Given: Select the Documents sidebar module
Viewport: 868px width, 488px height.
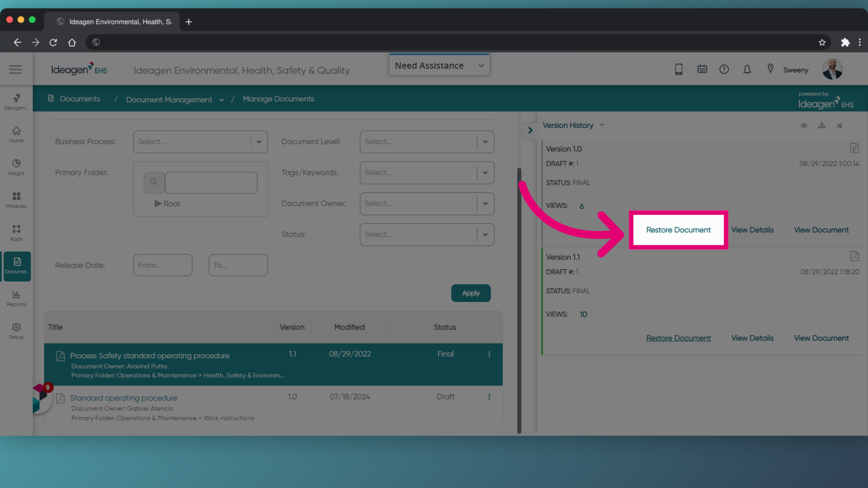Looking at the screenshot, I should click(17, 266).
